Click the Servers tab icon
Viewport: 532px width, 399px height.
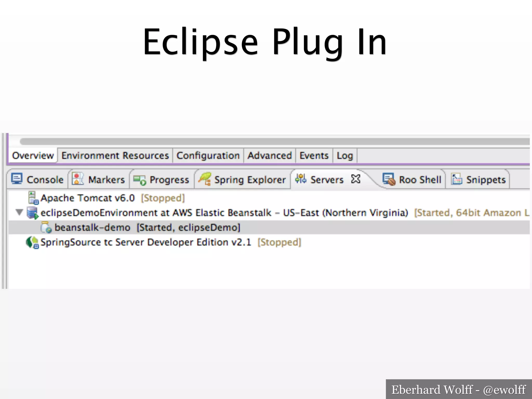tap(301, 179)
